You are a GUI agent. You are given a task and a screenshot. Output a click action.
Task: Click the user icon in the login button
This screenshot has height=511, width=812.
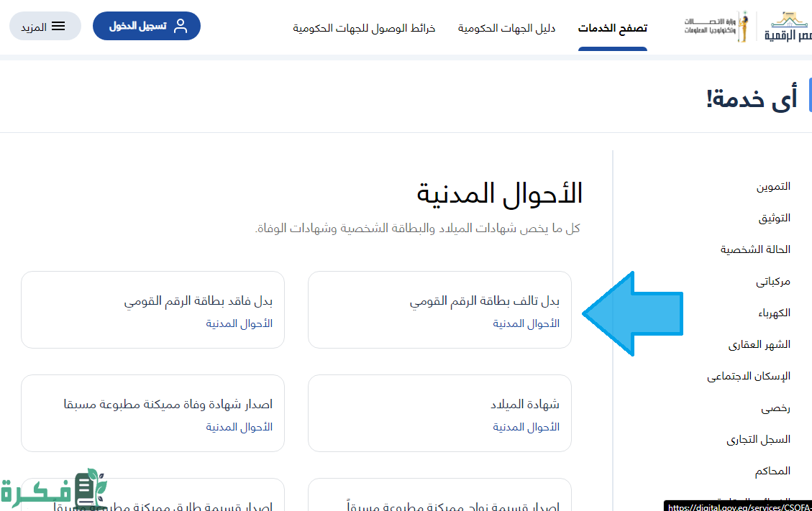pos(181,26)
